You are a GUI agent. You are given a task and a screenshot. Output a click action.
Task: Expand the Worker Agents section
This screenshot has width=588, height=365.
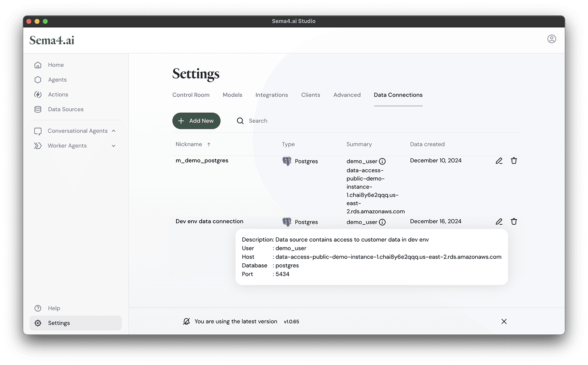tap(114, 145)
